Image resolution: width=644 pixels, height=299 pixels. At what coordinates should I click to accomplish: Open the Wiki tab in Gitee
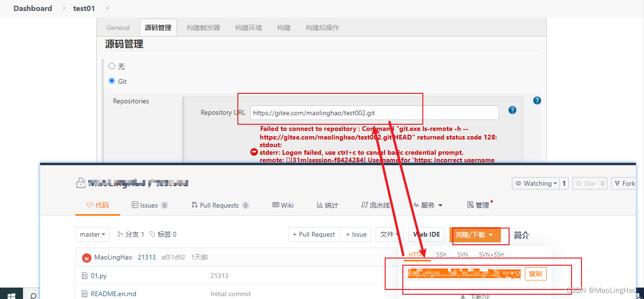click(x=283, y=205)
